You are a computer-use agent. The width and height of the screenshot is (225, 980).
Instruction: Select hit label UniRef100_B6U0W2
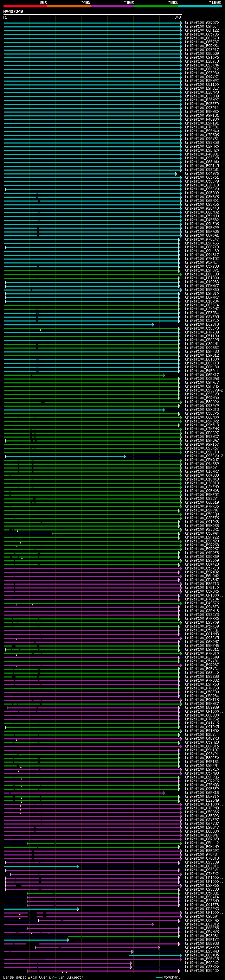pyautogui.click(x=201, y=576)
